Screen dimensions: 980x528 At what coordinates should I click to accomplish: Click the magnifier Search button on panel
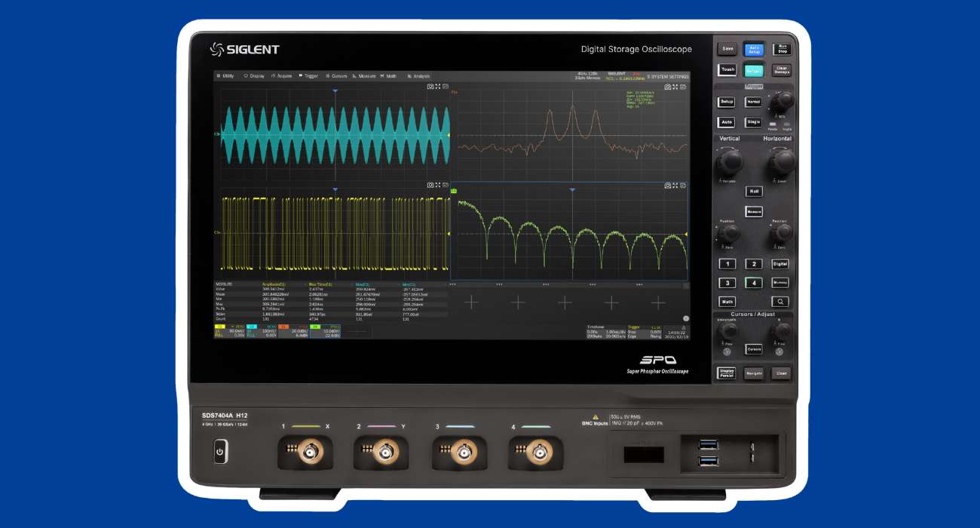pos(780,301)
